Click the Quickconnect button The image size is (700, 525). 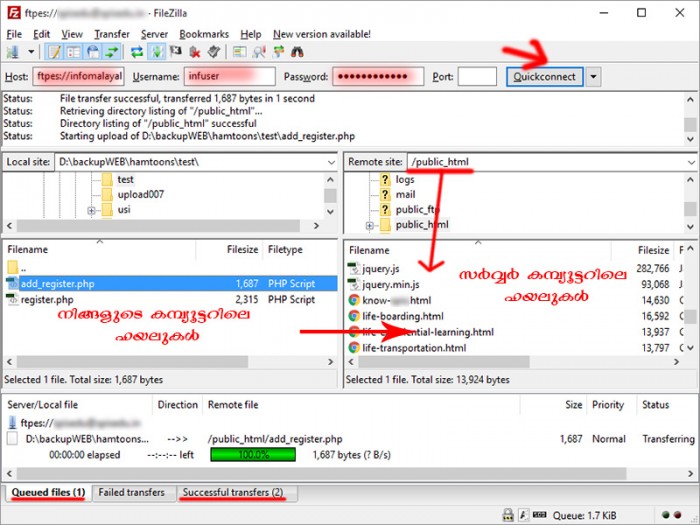[544, 77]
